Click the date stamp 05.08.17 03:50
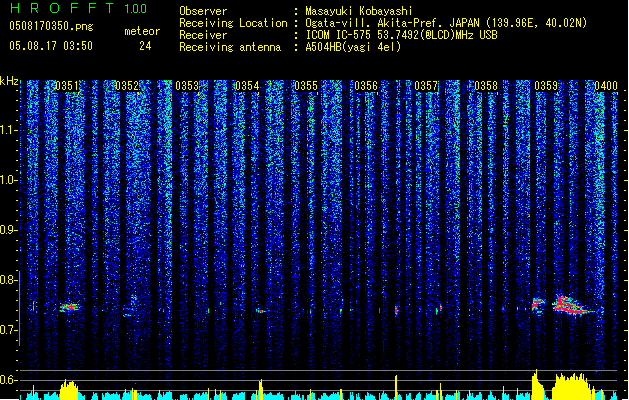The image size is (629, 400). 51,46
